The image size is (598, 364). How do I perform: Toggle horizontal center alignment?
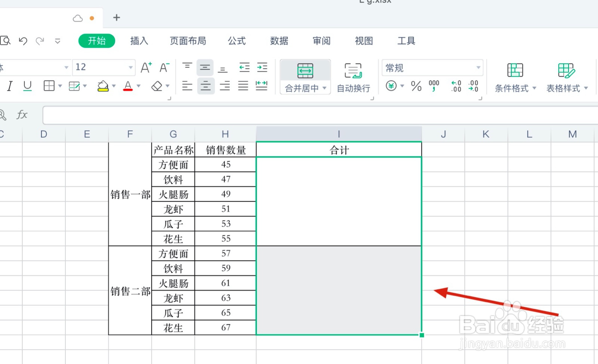click(x=206, y=86)
